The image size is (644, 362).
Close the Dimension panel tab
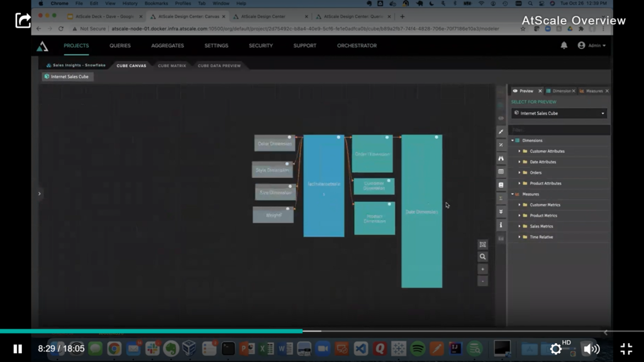pos(574,91)
